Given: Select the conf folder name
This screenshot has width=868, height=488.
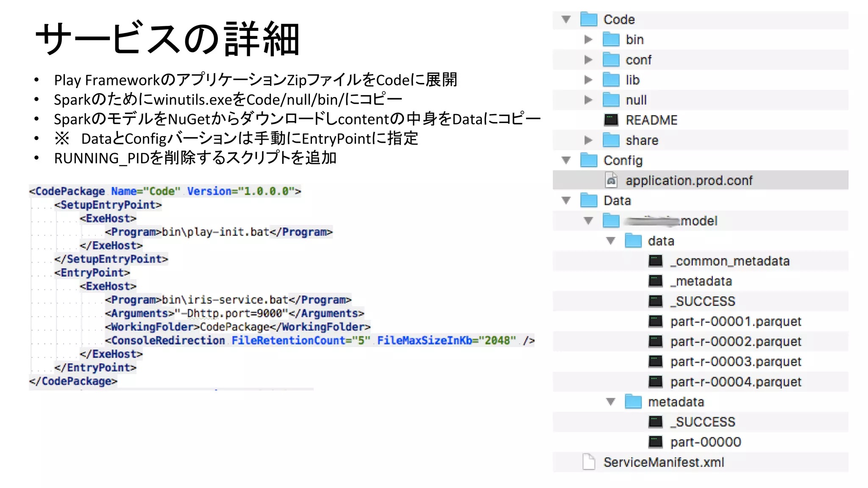Looking at the screenshot, I should [x=639, y=60].
